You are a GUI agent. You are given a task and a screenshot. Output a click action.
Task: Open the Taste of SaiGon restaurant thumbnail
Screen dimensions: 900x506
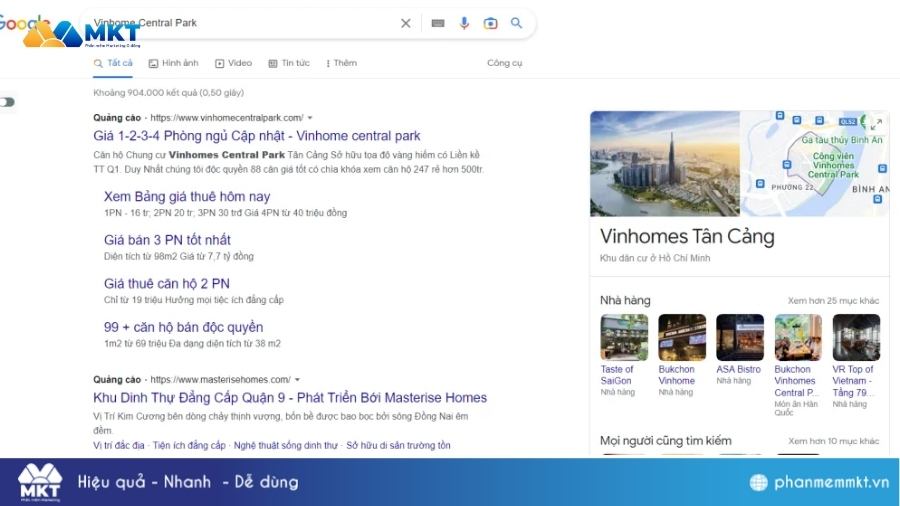[x=624, y=338]
